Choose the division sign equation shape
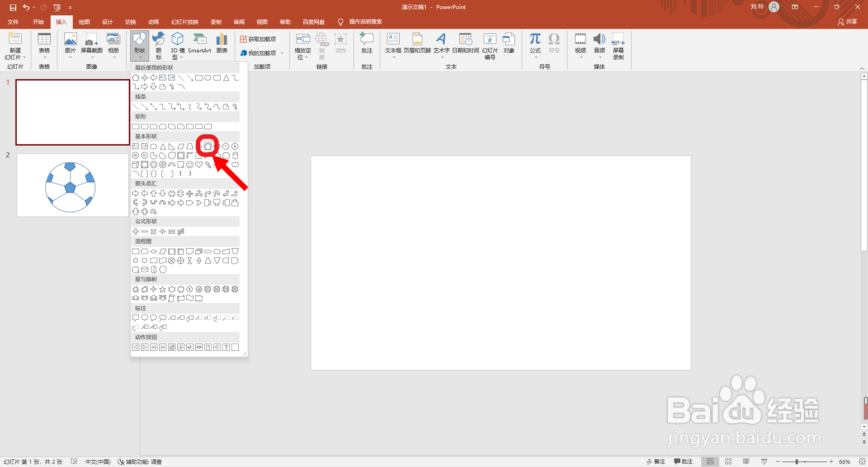The image size is (868, 467). tap(163, 231)
